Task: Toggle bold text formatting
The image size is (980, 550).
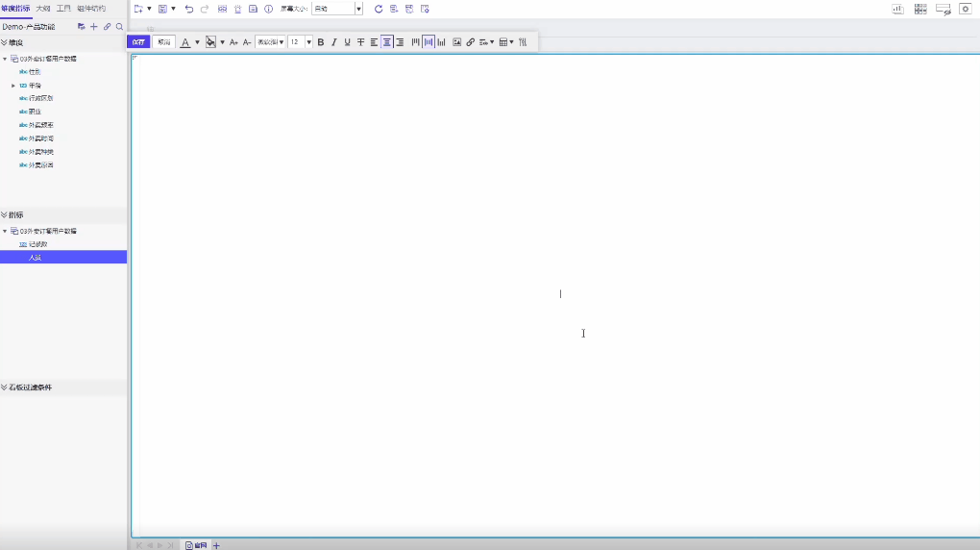Action: (321, 42)
